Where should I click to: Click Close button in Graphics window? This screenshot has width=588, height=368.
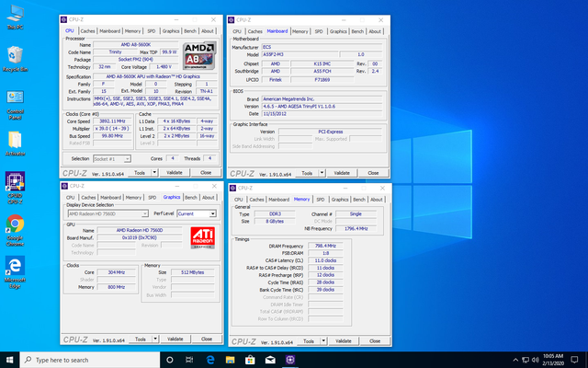pyautogui.click(x=207, y=339)
